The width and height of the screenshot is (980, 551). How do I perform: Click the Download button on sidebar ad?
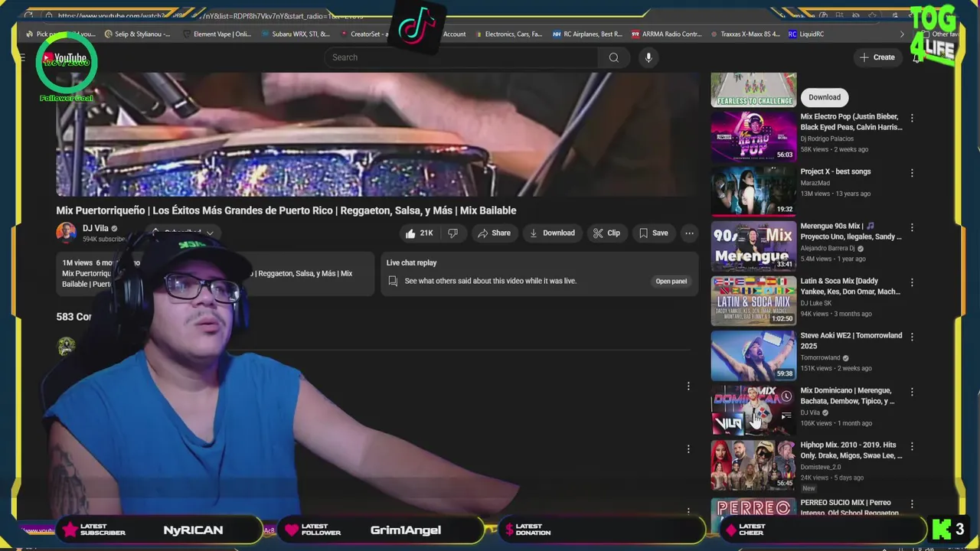click(825, 97)
